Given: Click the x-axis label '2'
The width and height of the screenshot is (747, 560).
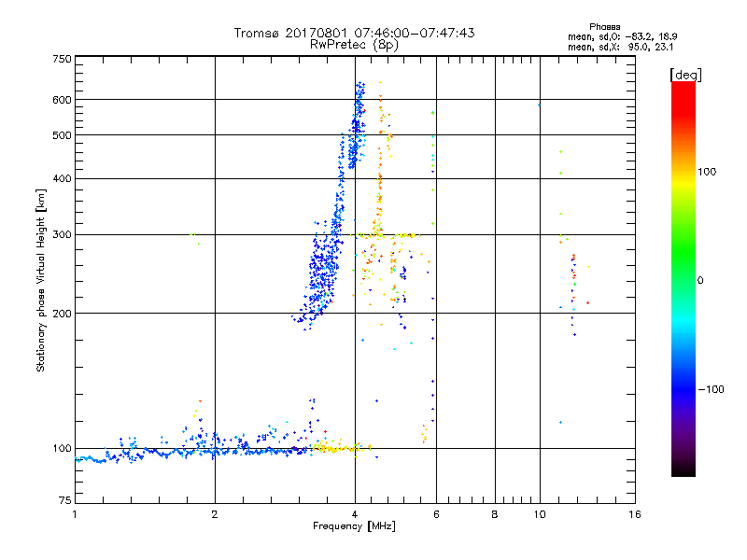Looking at the screenshot, I should (215, 514).
